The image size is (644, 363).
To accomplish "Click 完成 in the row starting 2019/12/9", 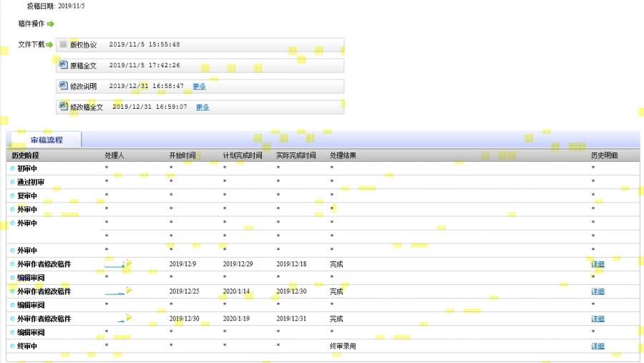I will [336, 264].
